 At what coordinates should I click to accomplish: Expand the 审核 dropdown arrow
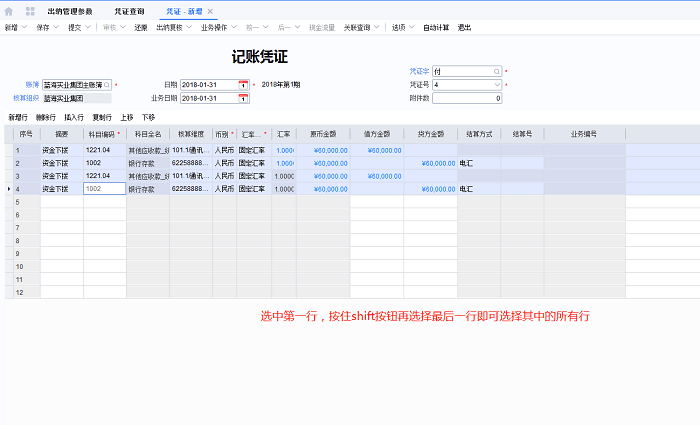(x=123, y=27)
